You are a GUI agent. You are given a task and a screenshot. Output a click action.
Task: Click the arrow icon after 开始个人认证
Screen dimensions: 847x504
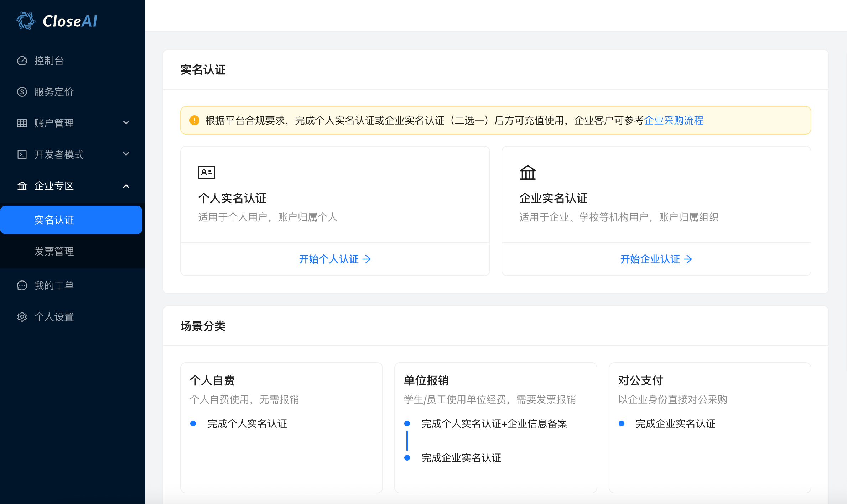367,259
